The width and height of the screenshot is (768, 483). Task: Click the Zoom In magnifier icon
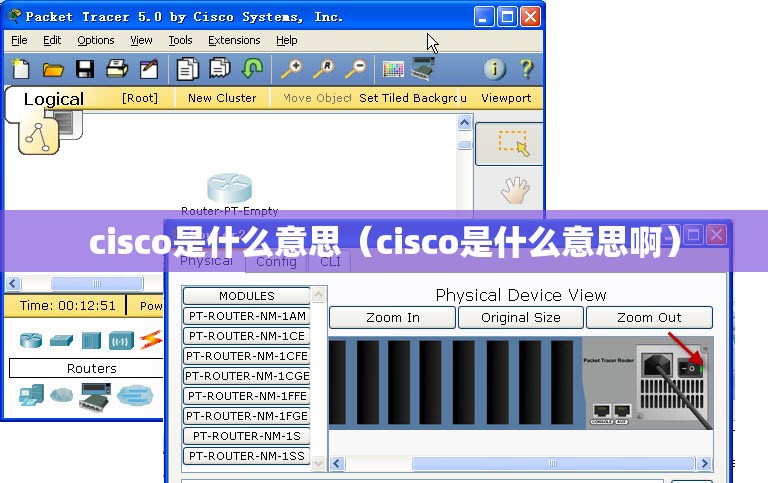click(x=292, y=69)
